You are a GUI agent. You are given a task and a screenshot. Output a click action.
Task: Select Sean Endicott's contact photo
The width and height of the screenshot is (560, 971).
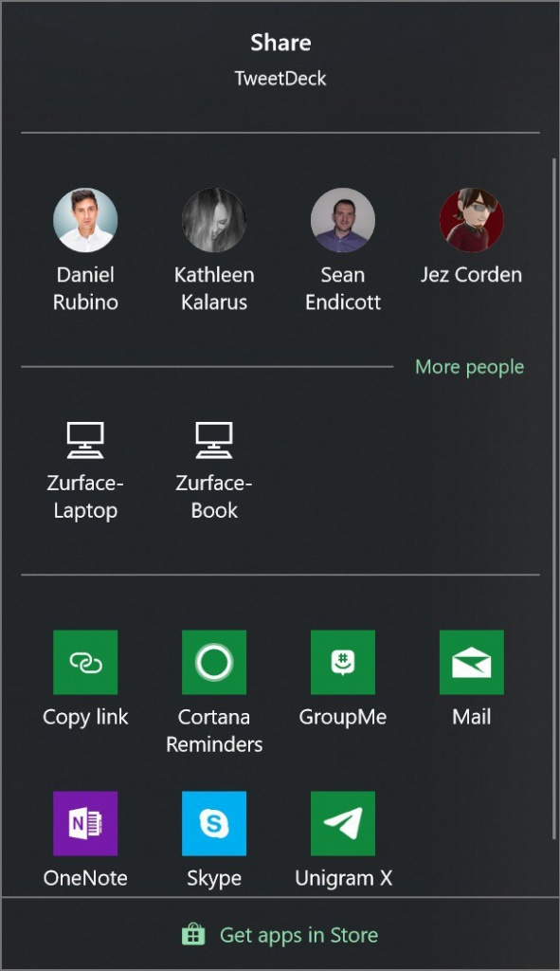click(343, 220)
